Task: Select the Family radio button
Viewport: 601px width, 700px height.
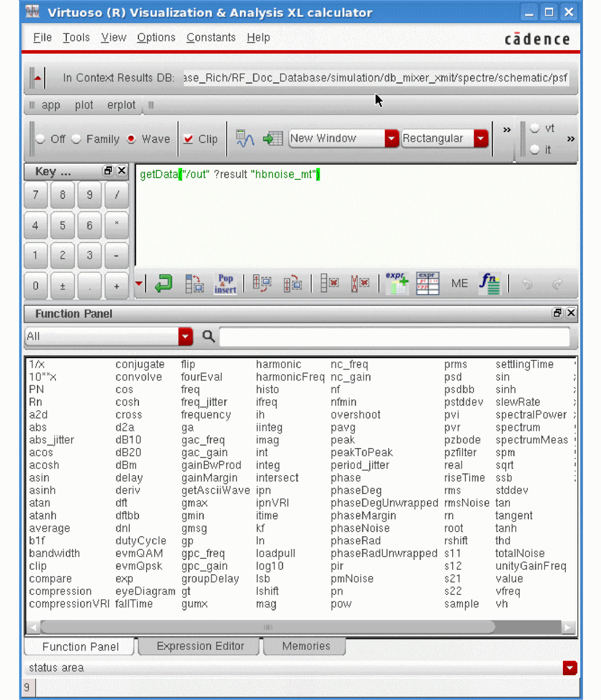Action: [x=77, y=139]
